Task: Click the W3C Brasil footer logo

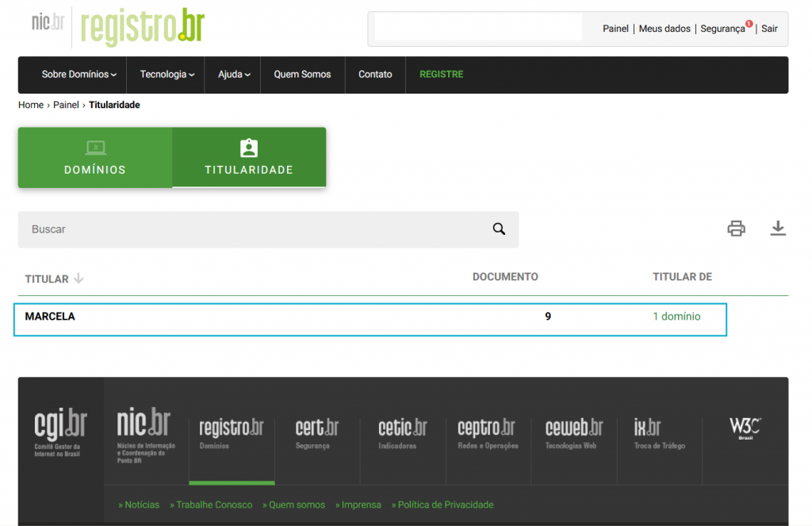Action: pyautogui.click(x=745, y=429)
